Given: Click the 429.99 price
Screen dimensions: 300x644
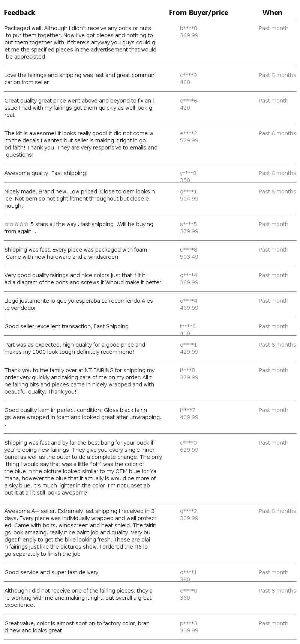Looking at the screenshot, I should coord(189,352).
